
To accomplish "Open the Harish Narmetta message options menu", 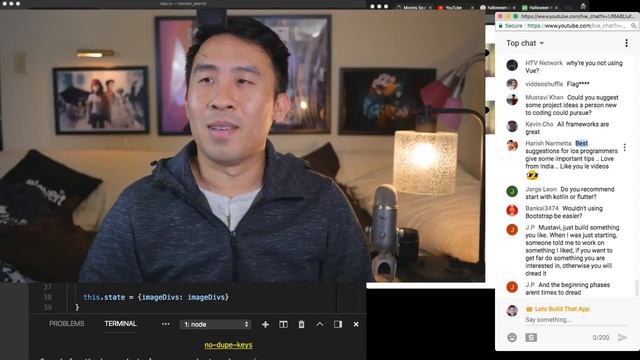I will tap(624, 147).
